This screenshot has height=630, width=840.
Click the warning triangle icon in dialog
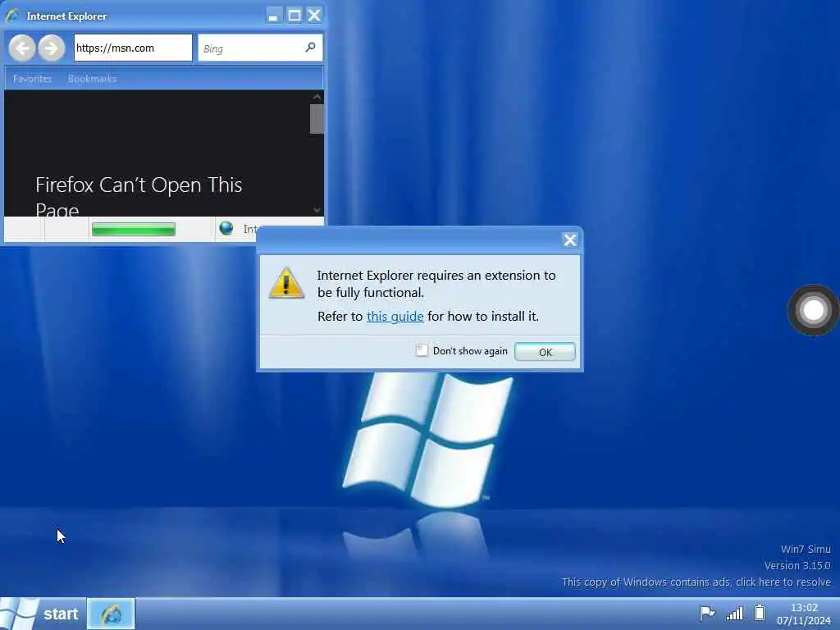click(x=286, y=283)
